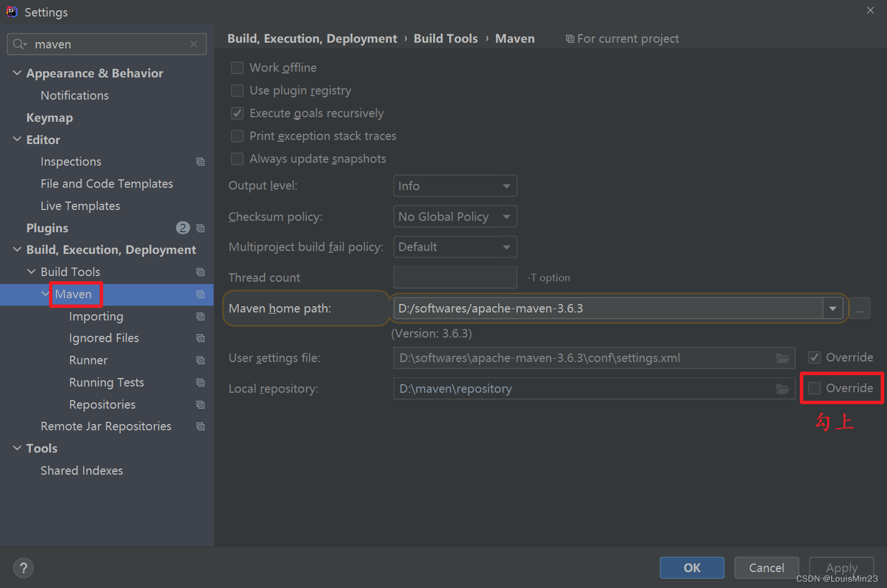
Task: Click project-level icon beside Repositories
Action: 201,405
